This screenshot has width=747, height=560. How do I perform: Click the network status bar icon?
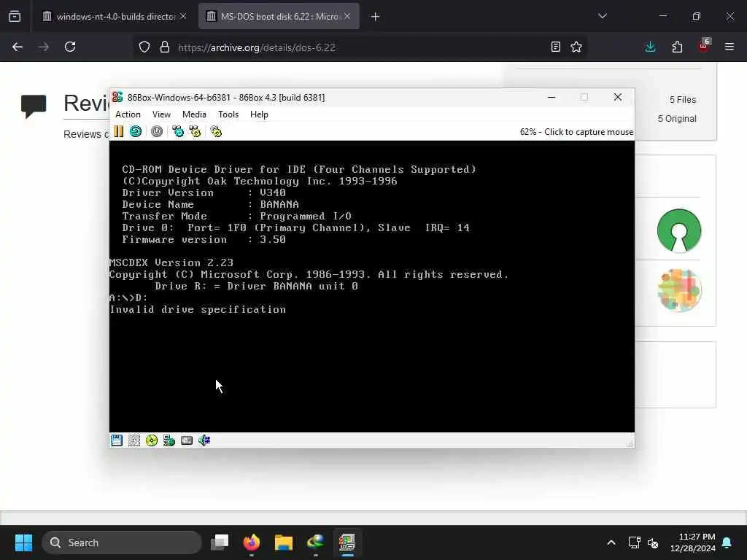pos(169,440)
